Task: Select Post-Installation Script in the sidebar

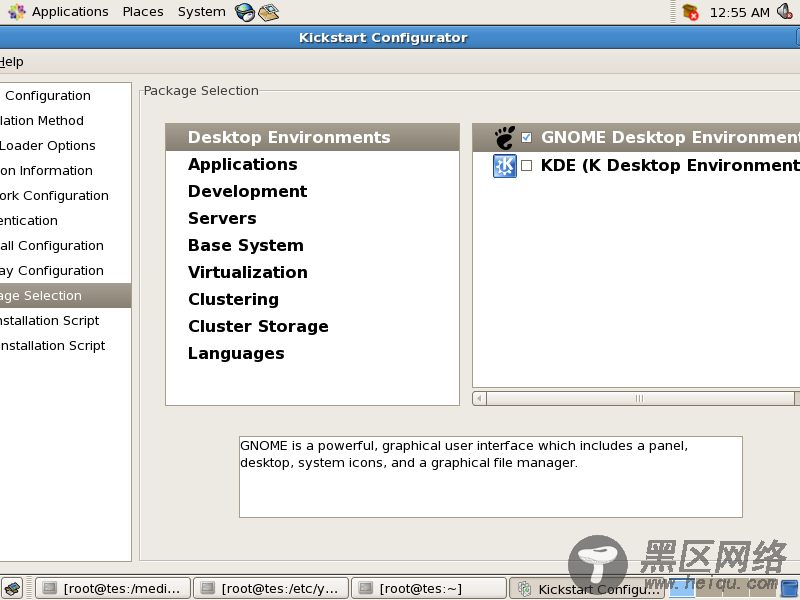Action: point(65,345)
